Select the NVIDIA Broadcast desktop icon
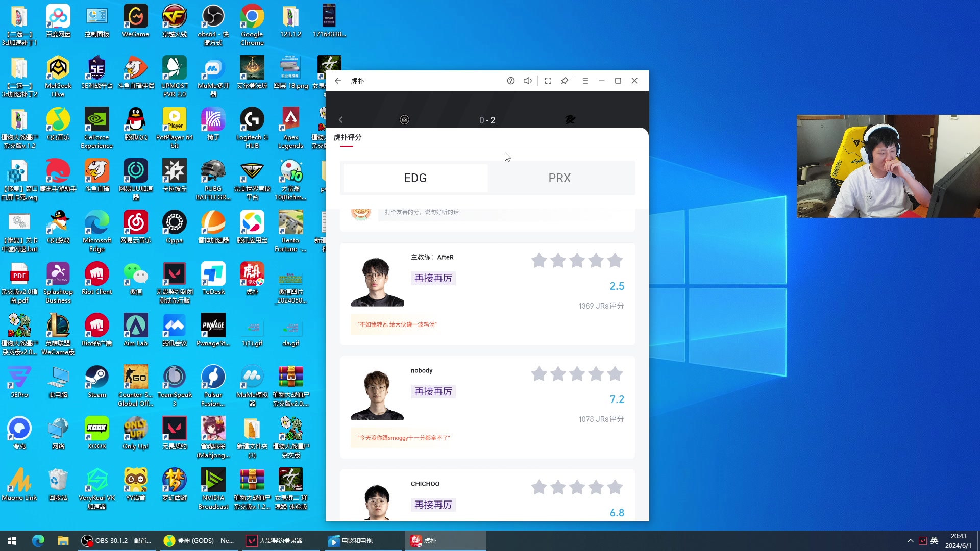This screenshot has height=551, width=980. click(x=213, y=489)
